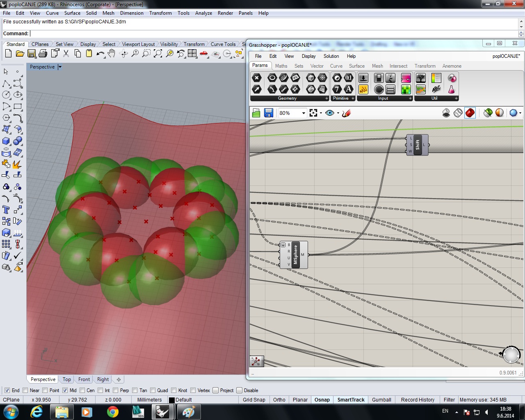Toggle the Project osnap option

[216, 390]
